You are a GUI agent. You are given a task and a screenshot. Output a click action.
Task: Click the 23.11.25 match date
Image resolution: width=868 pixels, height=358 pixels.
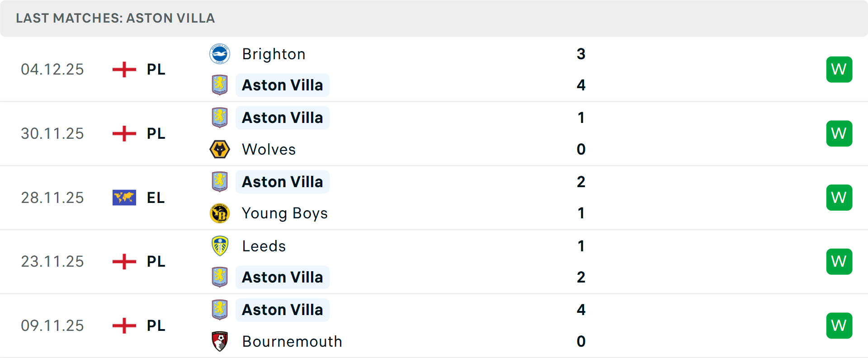click(52, 261)
